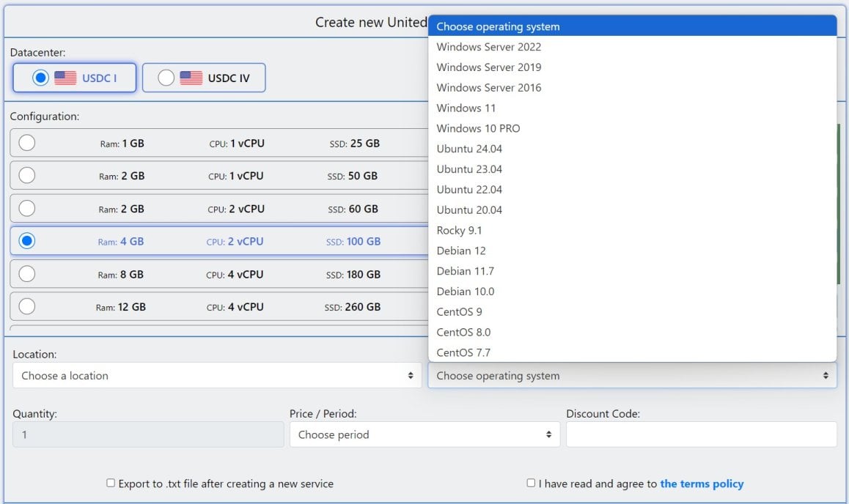Select Debian 12 in the OS list

(x=633, y=251)
